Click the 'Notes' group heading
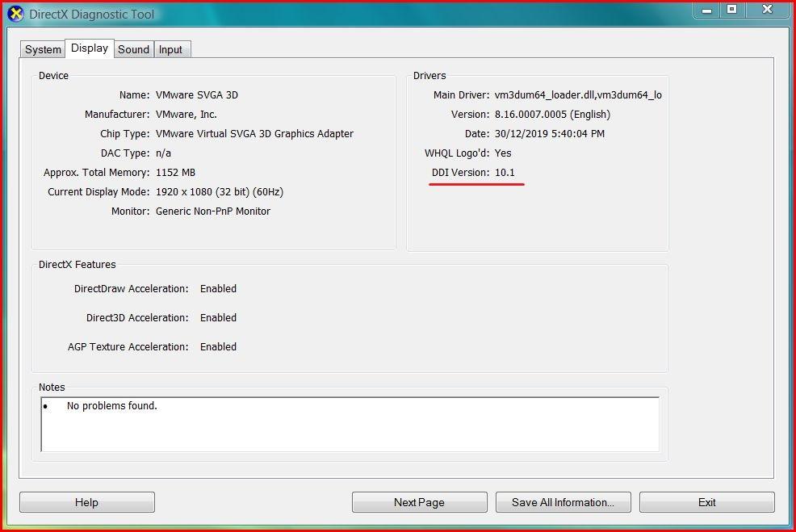This screenshot has width=796, height=532. [x=52, y=387]
